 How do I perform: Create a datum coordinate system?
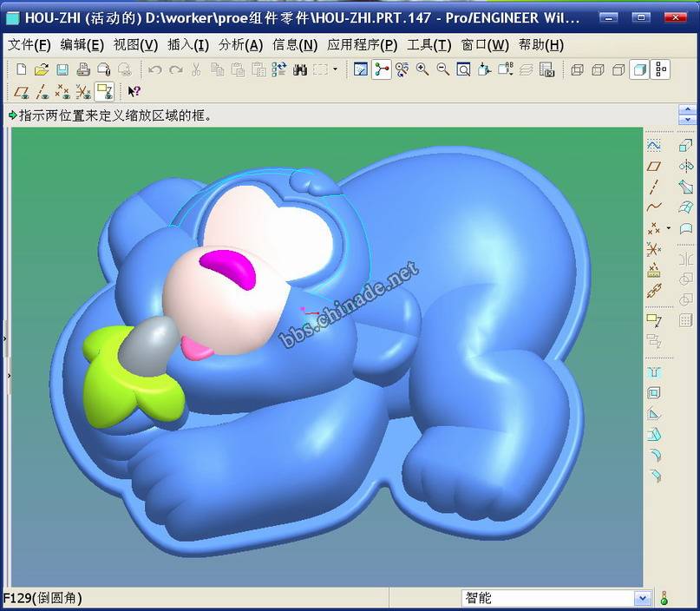tap(653, 249)
